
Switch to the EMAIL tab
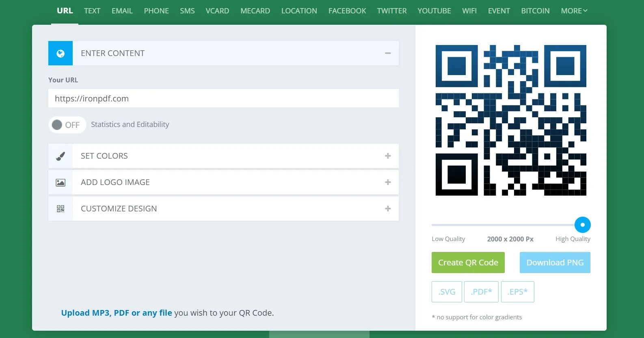point(122,11)
